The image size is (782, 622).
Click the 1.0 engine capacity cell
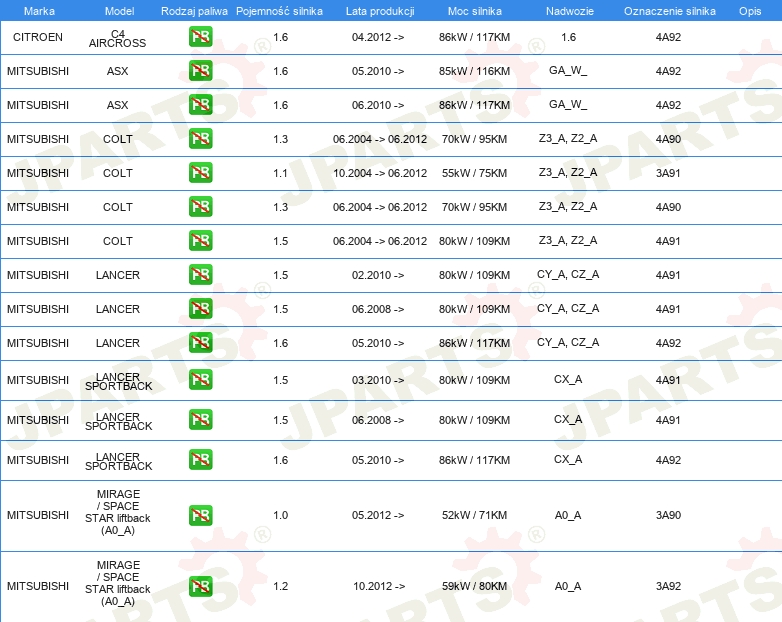tap(280, 515)
